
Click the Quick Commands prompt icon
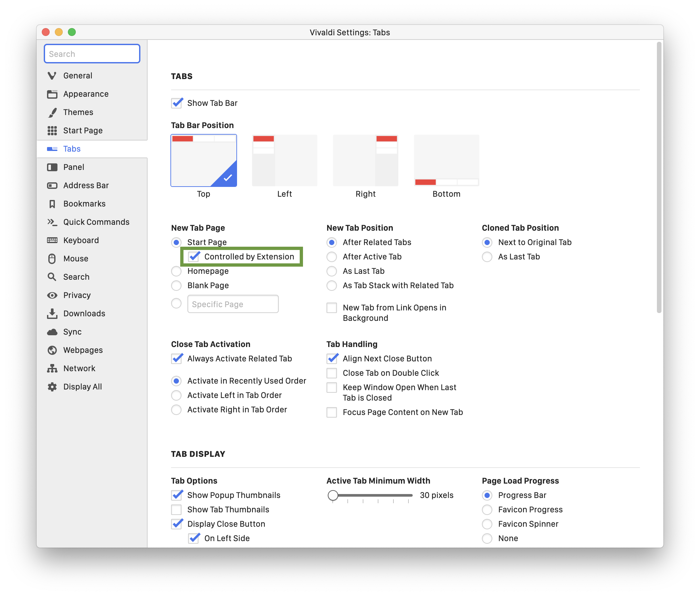52,222
